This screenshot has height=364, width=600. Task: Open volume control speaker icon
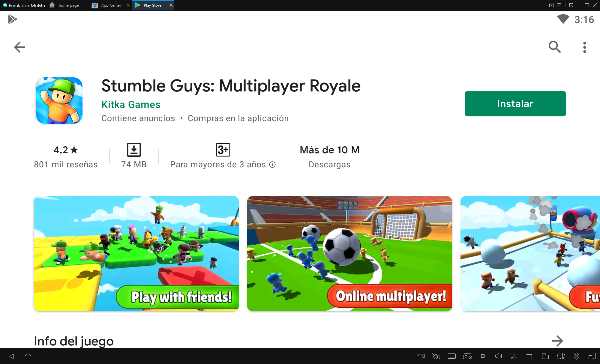pyautogui.click(x=498, y=356)
